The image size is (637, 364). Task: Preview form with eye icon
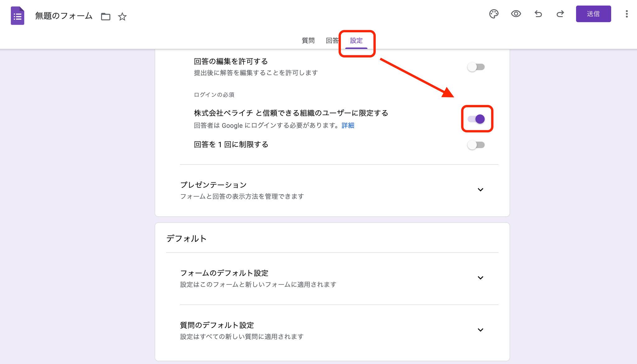pyautogui.click(x=516, y=14)
